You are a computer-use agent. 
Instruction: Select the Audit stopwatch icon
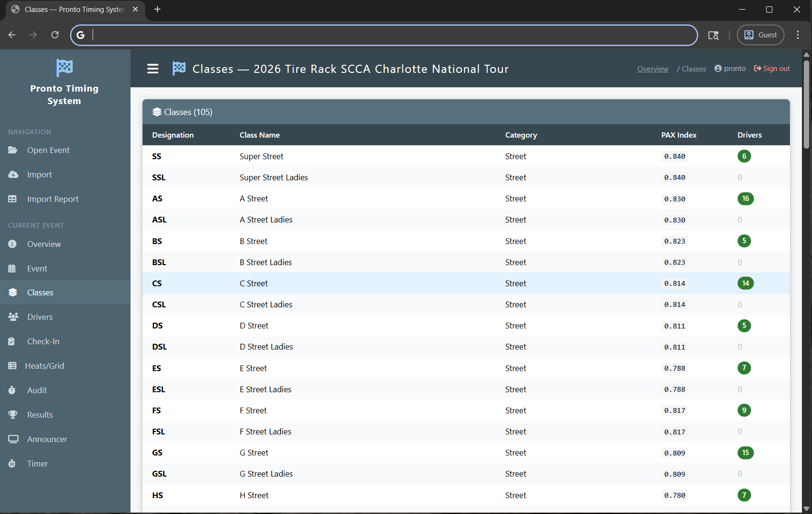click(x=12, y=390)
